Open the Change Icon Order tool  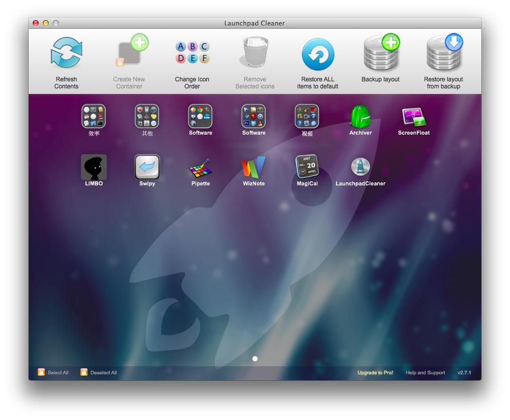[x=192, y=52]
